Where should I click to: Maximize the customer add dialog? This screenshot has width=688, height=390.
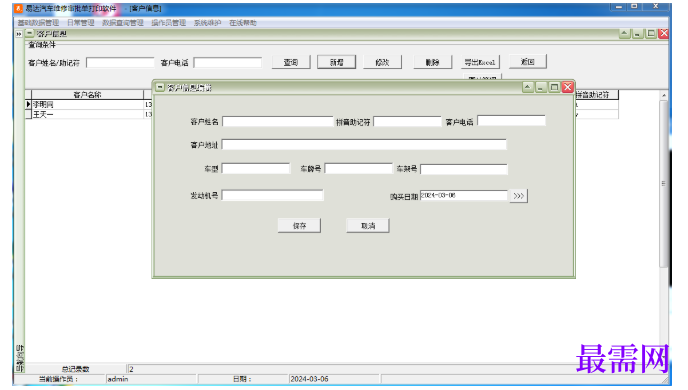[554, 87]
